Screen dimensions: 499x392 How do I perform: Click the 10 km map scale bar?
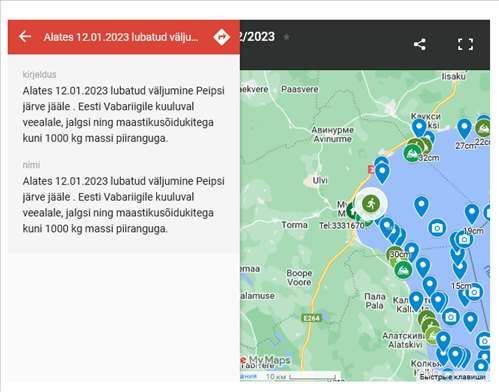click(300, 377)
